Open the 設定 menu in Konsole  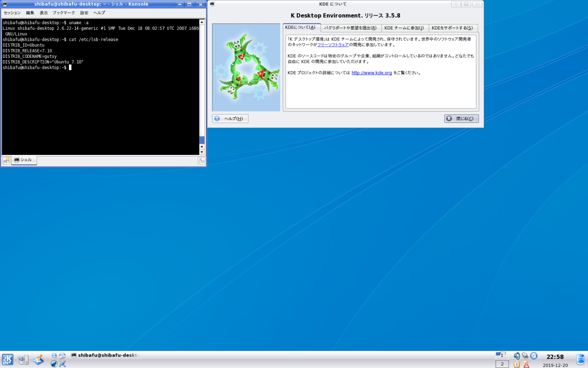coord(84,13)
